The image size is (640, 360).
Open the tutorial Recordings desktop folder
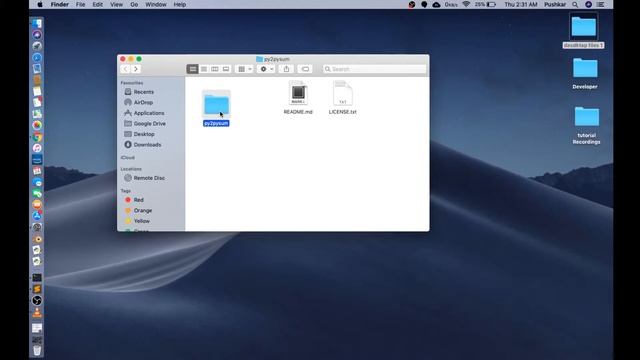pyautogui.click(x=587, y=117)
